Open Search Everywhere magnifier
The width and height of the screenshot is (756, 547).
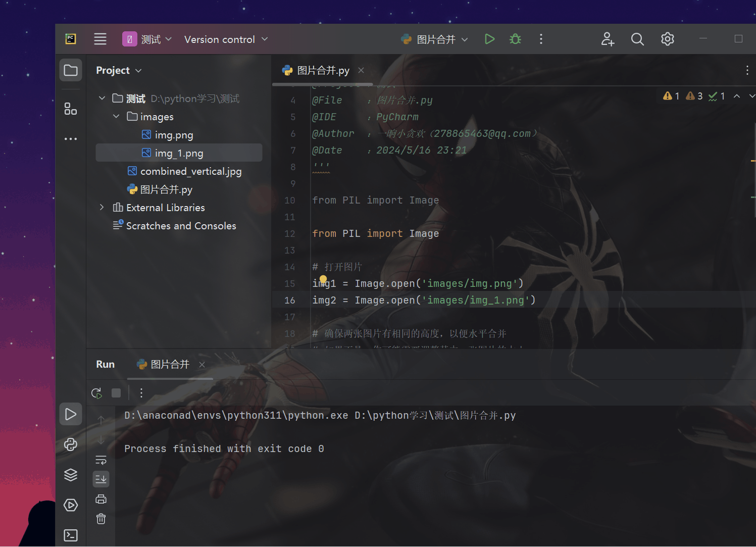coord(637,39)
